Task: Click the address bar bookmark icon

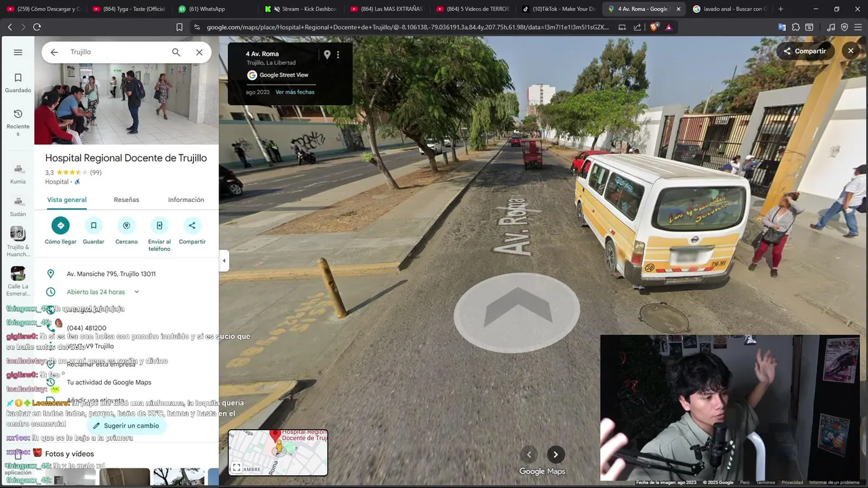Action: click(x=179, y=27)
